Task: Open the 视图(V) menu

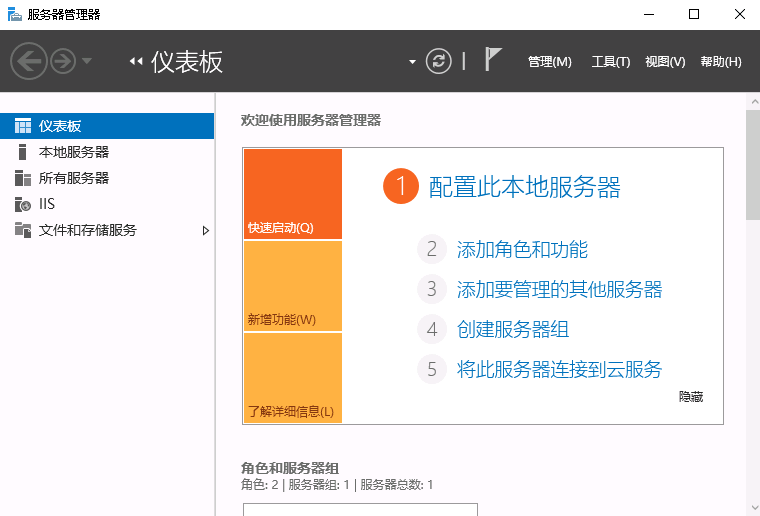Action: pyautogui.click(x=665, y=62)
